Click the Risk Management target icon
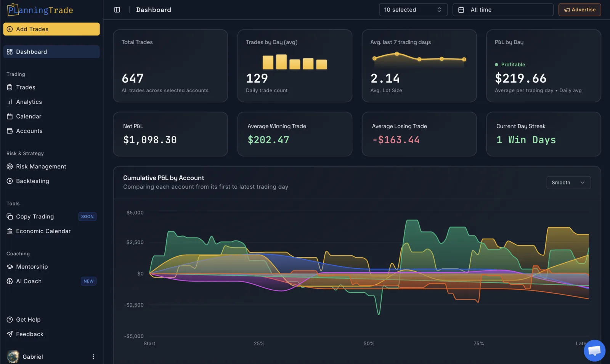The width and height of the screenshot is (610, 364). coord(10,167)
